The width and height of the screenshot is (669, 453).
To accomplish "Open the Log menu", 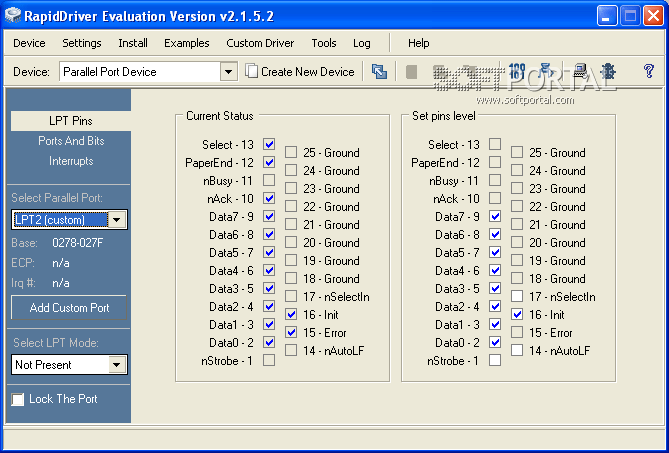I will (361, 43).
